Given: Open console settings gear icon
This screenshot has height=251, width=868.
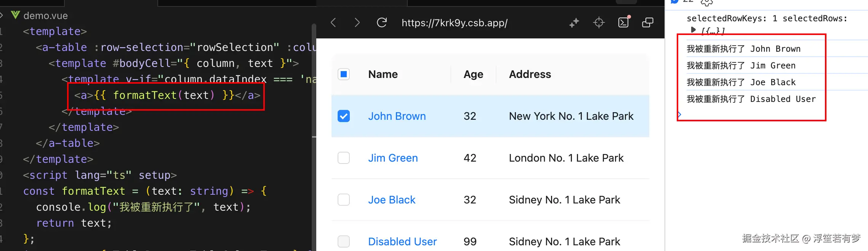Looking at the screenshot, I should pyautogui.click(x=706, y=3).
